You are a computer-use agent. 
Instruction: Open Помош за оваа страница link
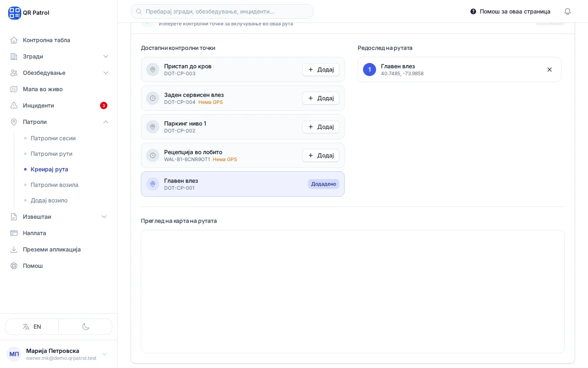[x=510, y=11]
